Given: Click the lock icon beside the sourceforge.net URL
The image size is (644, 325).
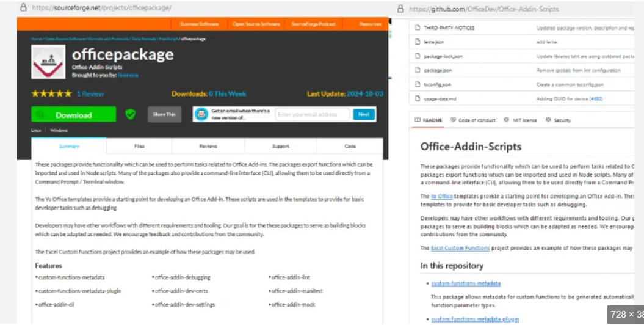Looking at the screenshot, I should click(23, 8).
